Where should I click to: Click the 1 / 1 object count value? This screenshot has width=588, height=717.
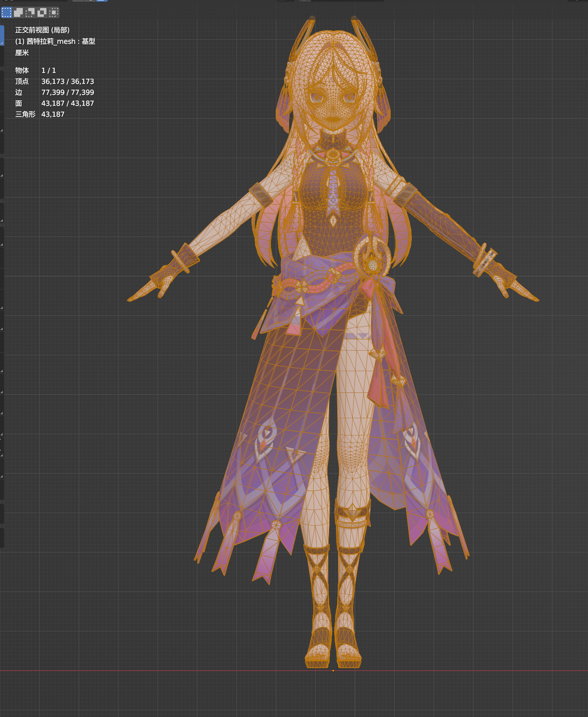tap(48, 70)
